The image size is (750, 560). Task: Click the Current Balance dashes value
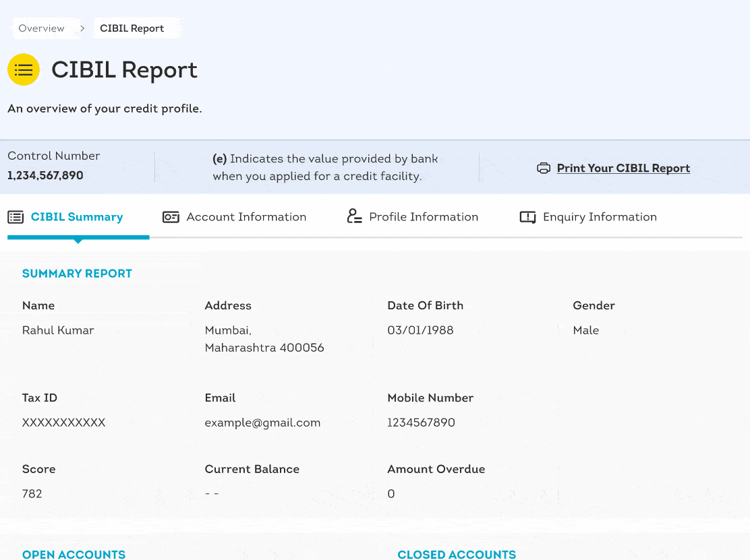click(x=212, y=493)
